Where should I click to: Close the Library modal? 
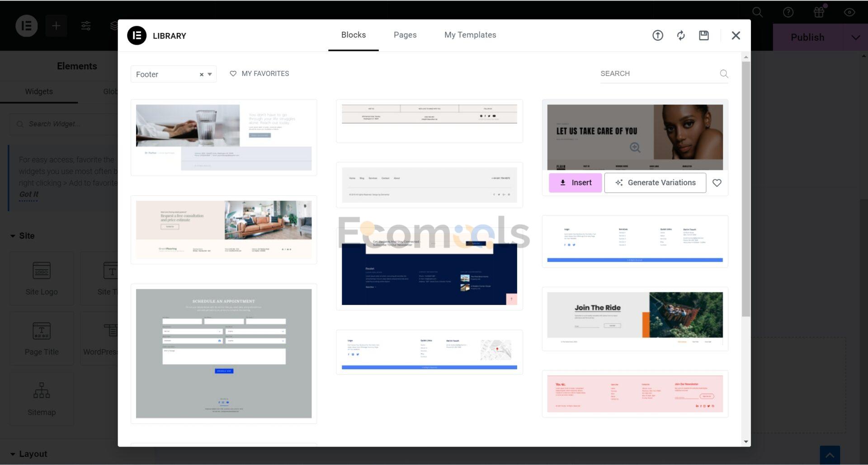[736, 35]
